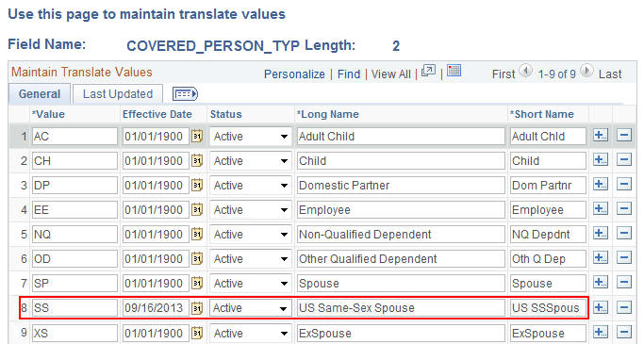Viewport: 644px width, 344px height.
Task: Open Status dropdown for SS row
Action: [x=251, y=308]
